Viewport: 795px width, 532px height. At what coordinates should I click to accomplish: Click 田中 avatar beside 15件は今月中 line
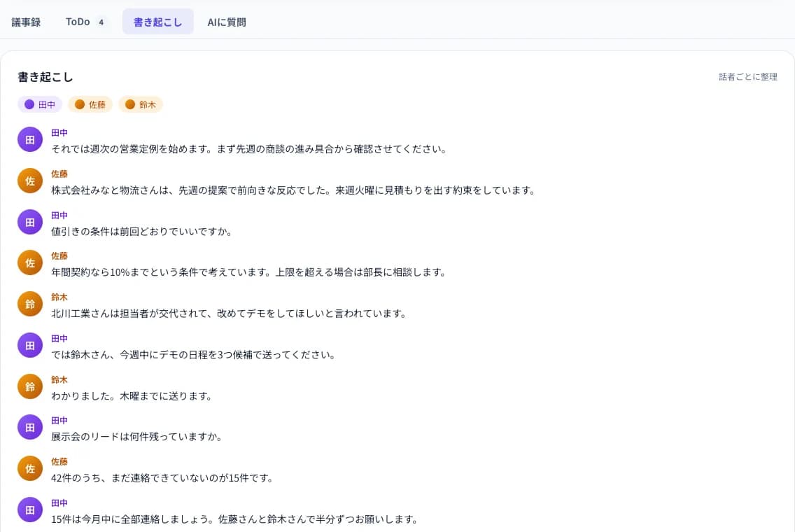30,510
